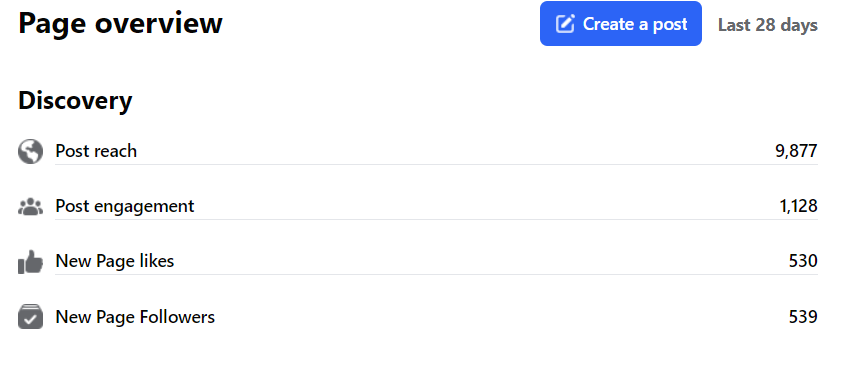Select the New Page Followers label
The height and width of the screenshot is (366, 841).
click(135, 317)
